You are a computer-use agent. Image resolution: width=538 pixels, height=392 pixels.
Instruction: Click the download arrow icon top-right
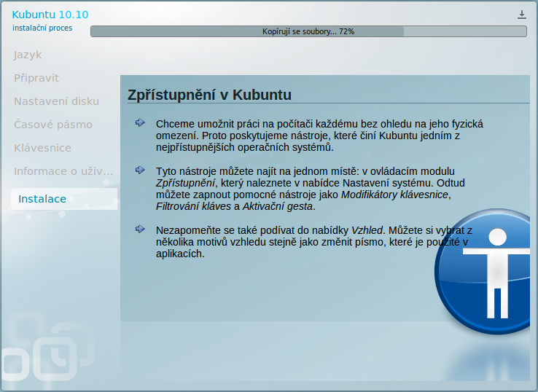tap(521, 15)
